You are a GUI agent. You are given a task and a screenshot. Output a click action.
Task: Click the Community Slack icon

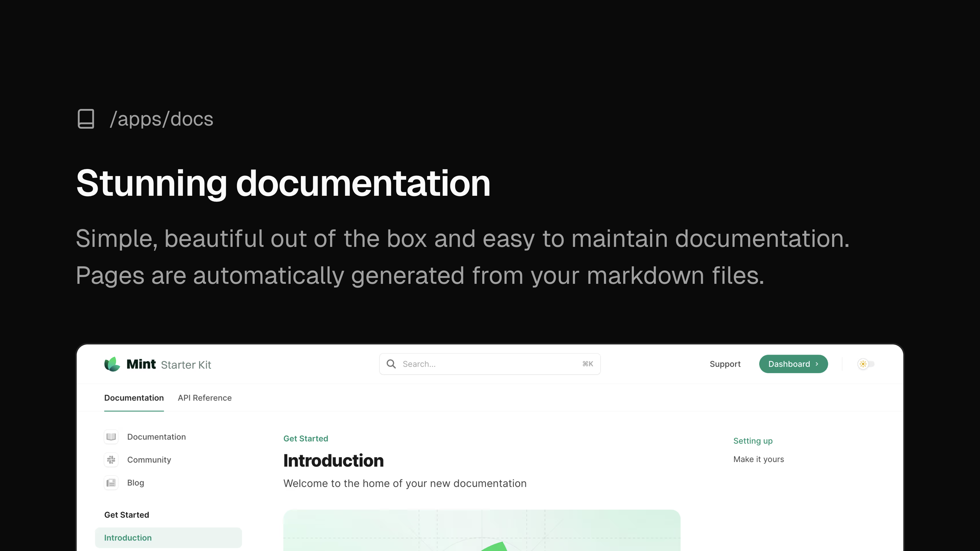click(x=111, y=460)
